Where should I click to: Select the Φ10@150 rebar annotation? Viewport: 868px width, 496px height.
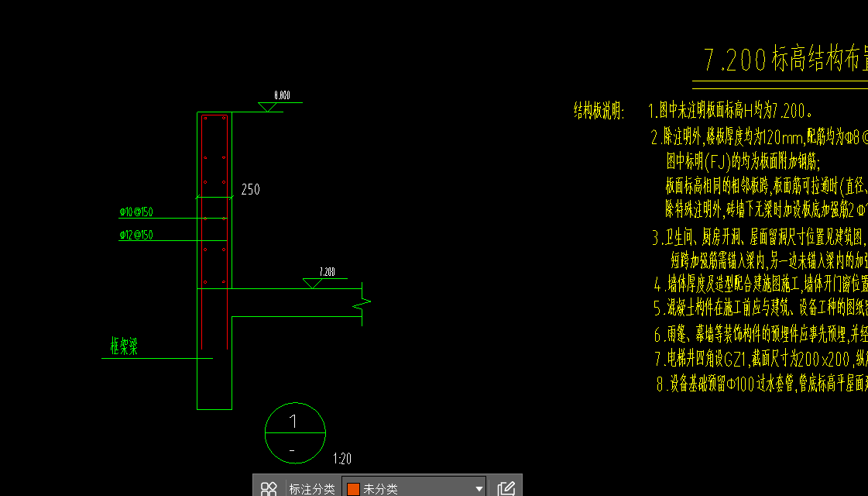(x=136, y=212)
